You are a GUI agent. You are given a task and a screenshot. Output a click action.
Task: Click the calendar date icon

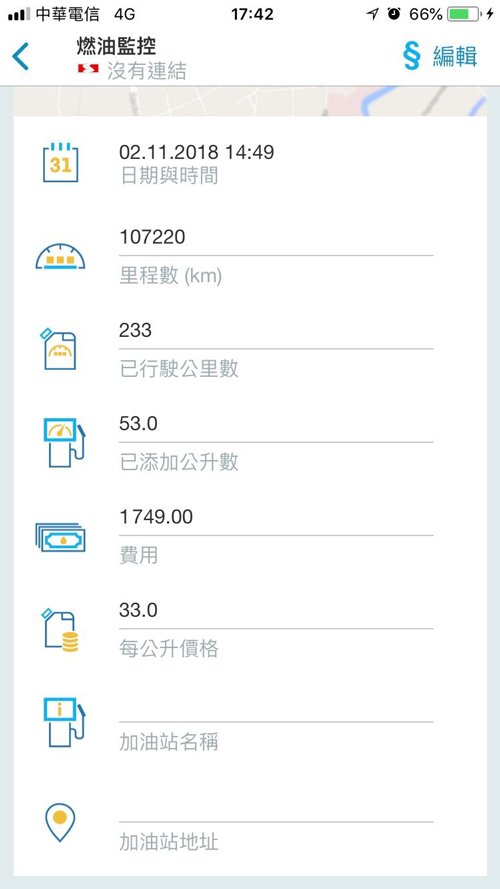pos(61,163)
